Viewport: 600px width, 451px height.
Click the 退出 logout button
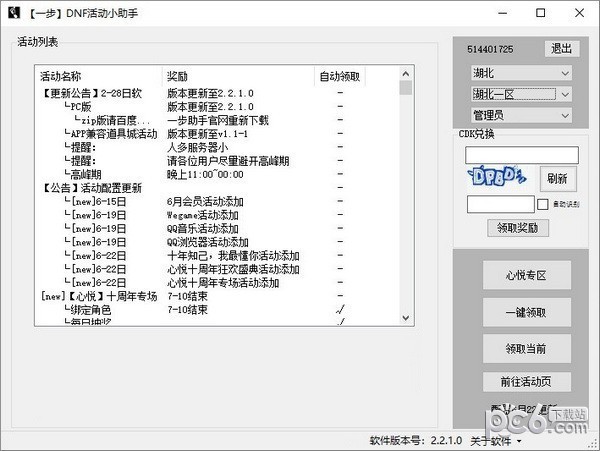click(562, 49)
